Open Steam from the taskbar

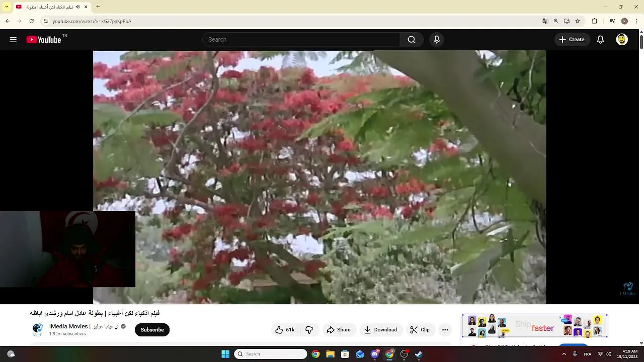tap(419, 354)
